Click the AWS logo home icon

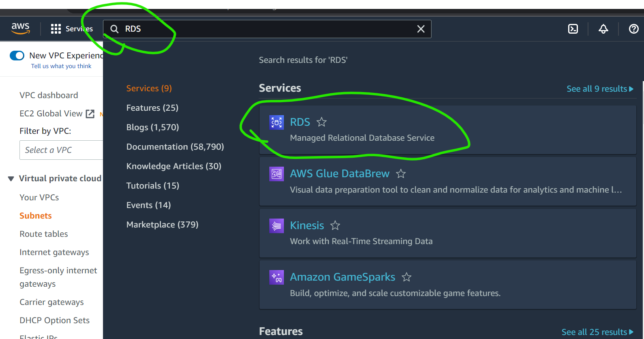point(20,28)
